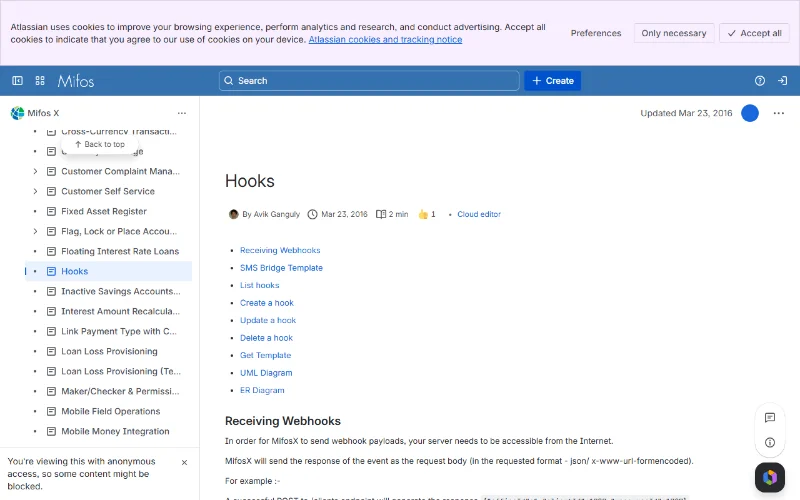Viewport: 800px width, 500px height.
Task: Accept all cookies
Action: pos(754,33)
